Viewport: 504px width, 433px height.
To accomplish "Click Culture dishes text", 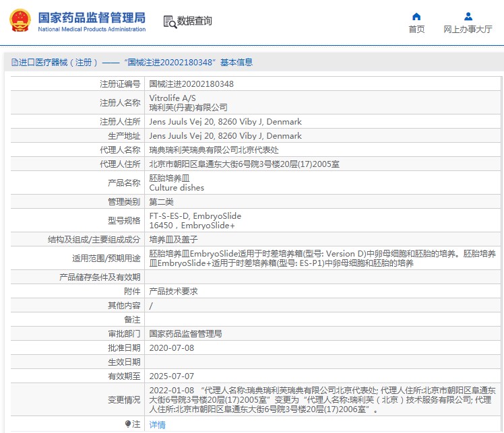I will [x=177, y=188].
